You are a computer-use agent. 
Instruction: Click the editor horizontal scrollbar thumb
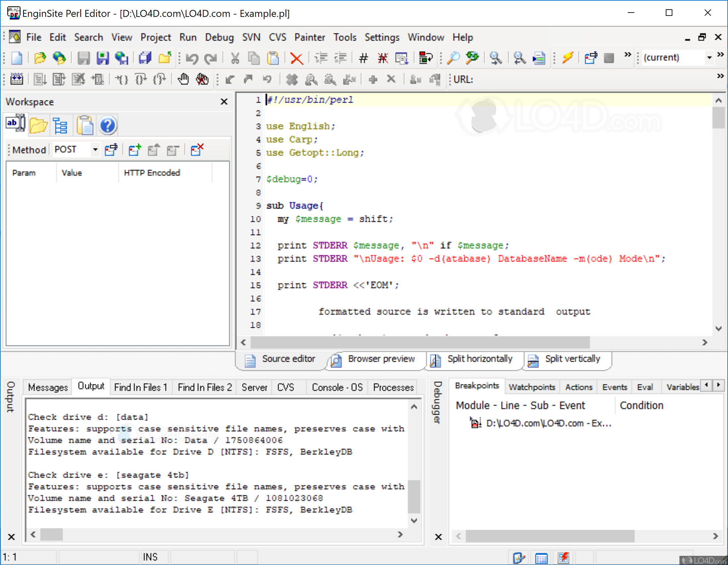click(x=420, y=342)
